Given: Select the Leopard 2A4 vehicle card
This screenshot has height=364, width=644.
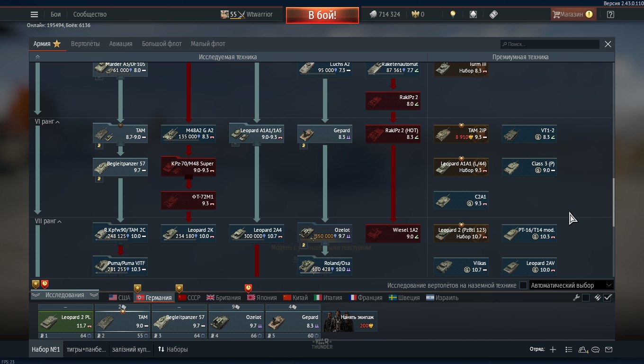Looking at the screenshot, I should pyautogui.click(x=257, y=233).
